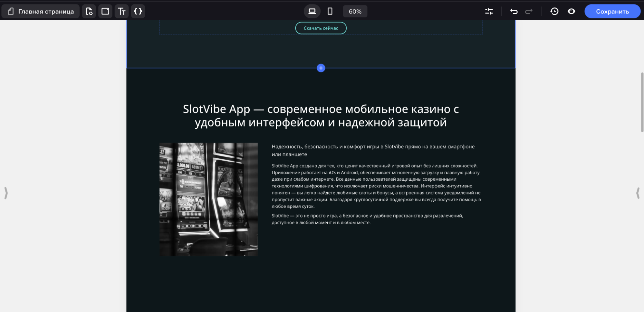Open the 60% zoom level selector
This screenshot has height=312, width=644.
coord(355,11)
